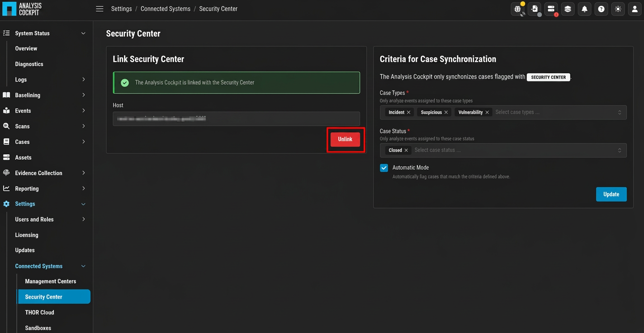Viewport: 644px width, 333px height.
Task: Go to Settings in the breadcrumb
Action: click(x=122, y=9)
